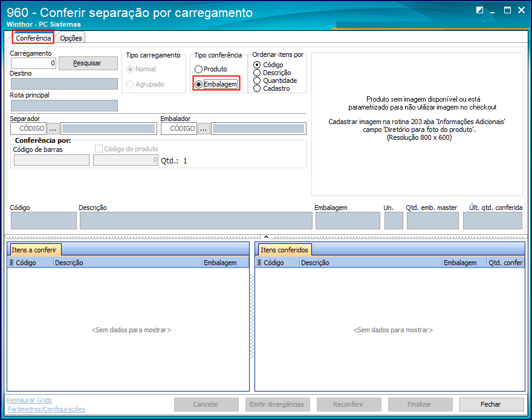Screen dimensions: 532x420
Task: Open Parâmetros/Configurações link
Action: pos(46,409)
